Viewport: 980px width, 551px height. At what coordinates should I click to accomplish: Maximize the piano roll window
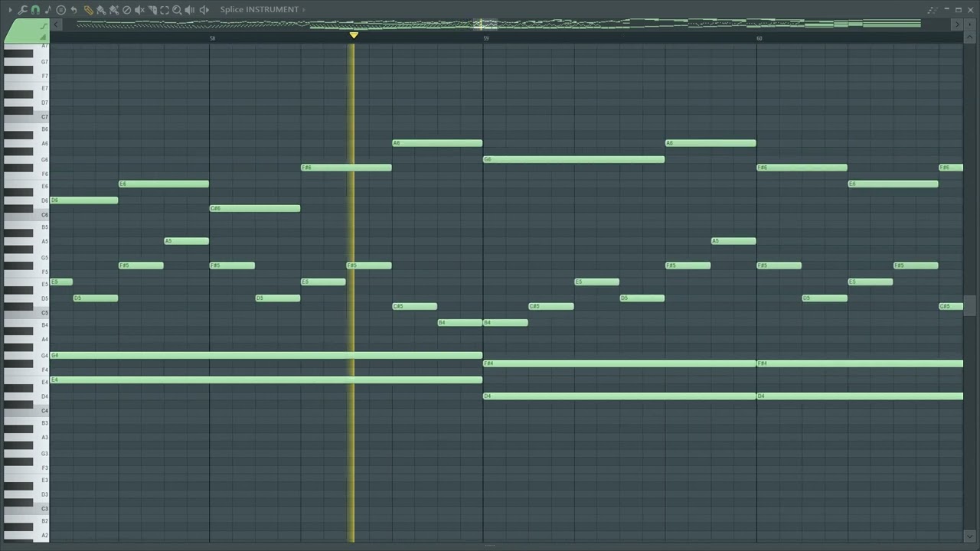tap(958, 9)
